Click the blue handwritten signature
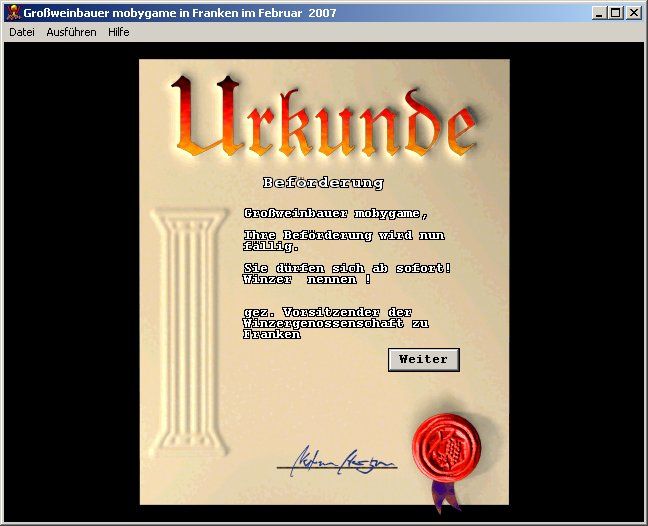The image size is (648, 526). pyautogui.click(x=335, y=462)
